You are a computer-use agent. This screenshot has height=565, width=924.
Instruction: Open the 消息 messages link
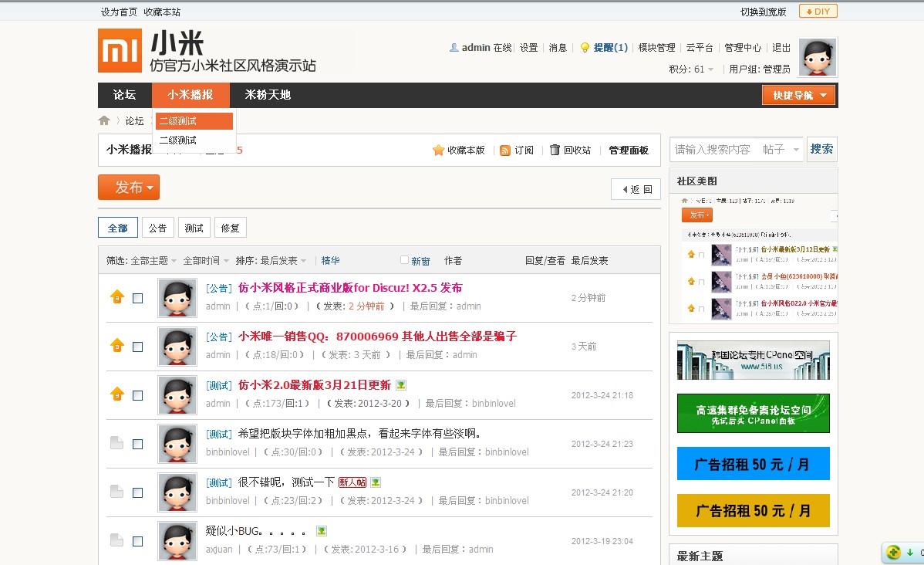click(x=558, y=48)
